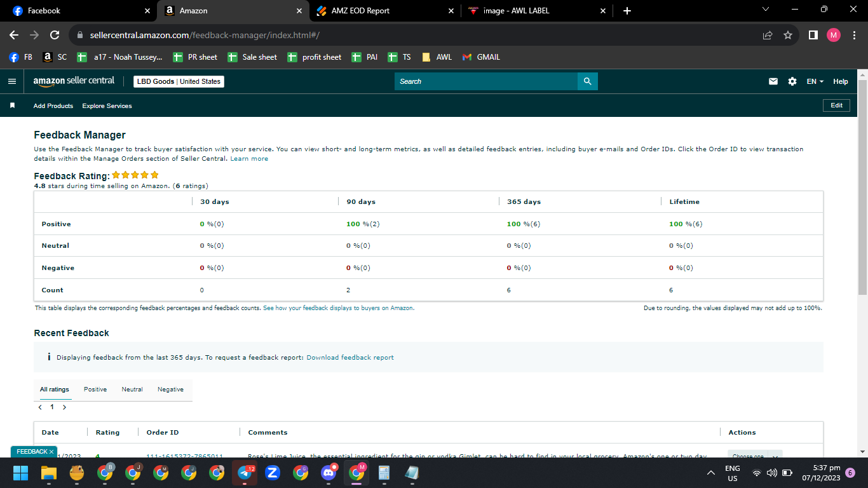
Task: Bookmark this page with the star icon
Action: coord(788,35)
